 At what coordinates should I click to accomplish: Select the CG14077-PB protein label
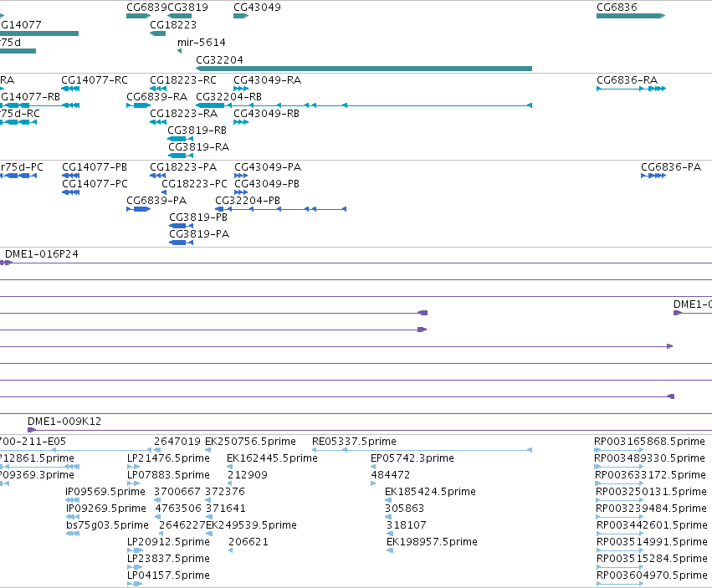[95, 167]
